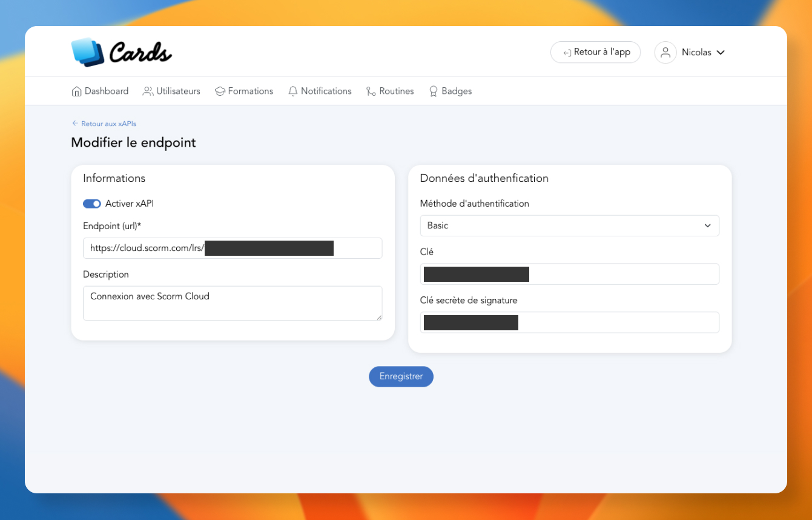Expand the Nicolas user menu chevron
The width and height of the screenshot is (812, 520).
721,53
